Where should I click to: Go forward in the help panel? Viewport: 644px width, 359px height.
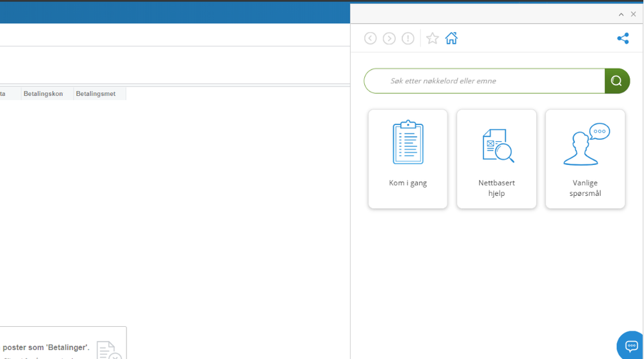click(389, 39)
